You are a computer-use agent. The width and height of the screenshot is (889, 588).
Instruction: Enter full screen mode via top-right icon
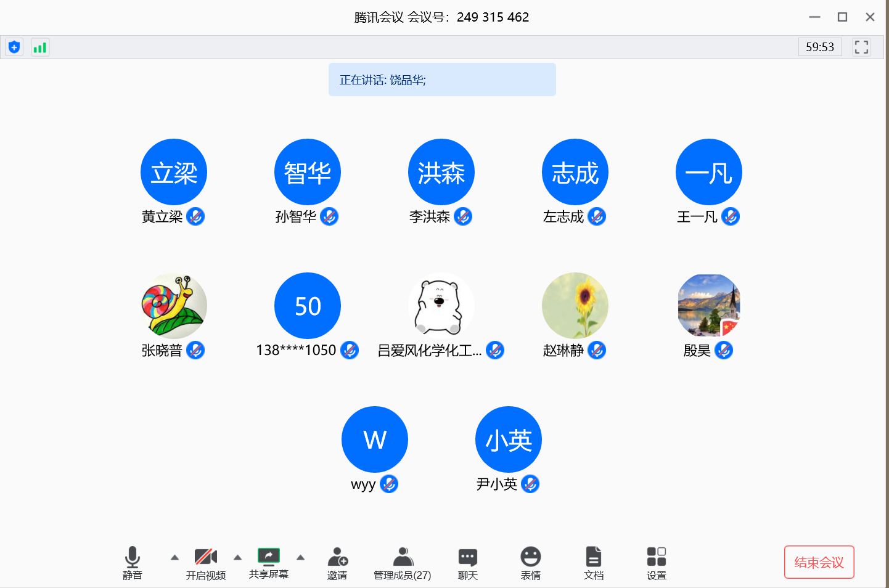tap(861, 47)
